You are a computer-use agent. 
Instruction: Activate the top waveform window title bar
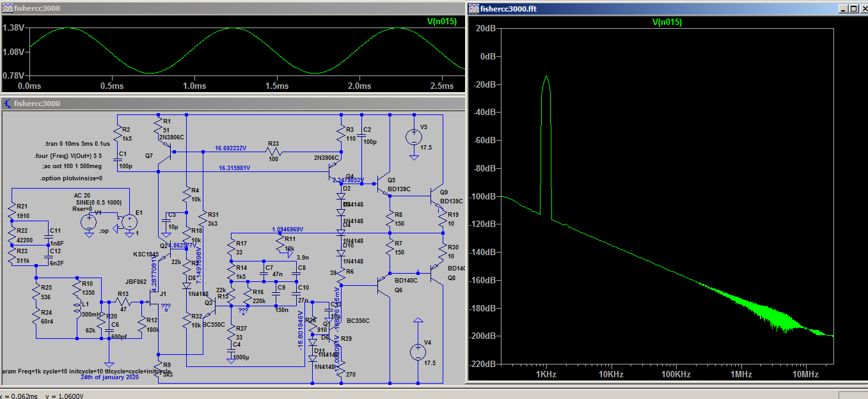(233, 8)
